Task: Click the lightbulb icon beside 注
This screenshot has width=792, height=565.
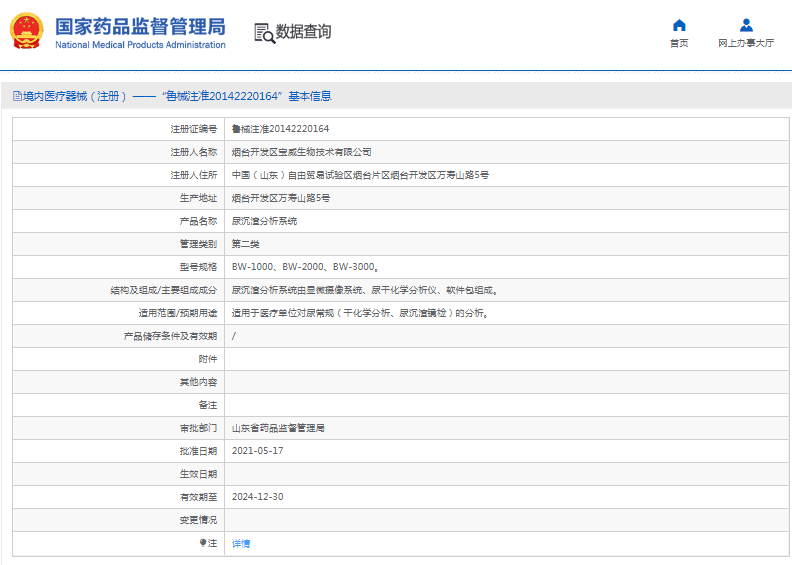Action: click(x=204, y=543)
